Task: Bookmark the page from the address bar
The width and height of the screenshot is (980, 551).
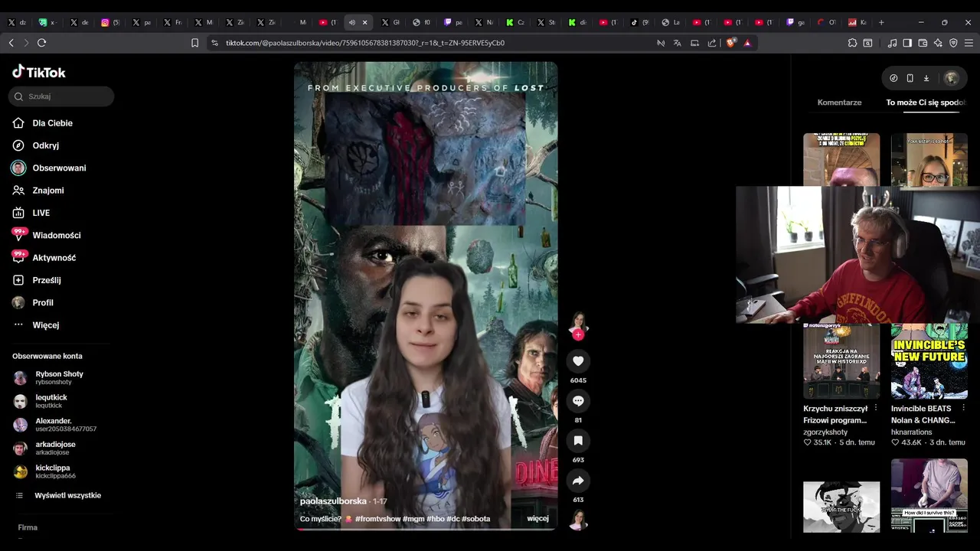Action: [x=194, y=43]
